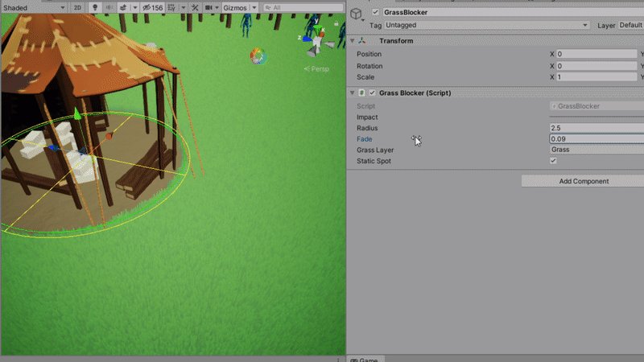Toggle Gizmos button in scene toolbar
Viewport: 644px width, 362px height.
point(235,7)
